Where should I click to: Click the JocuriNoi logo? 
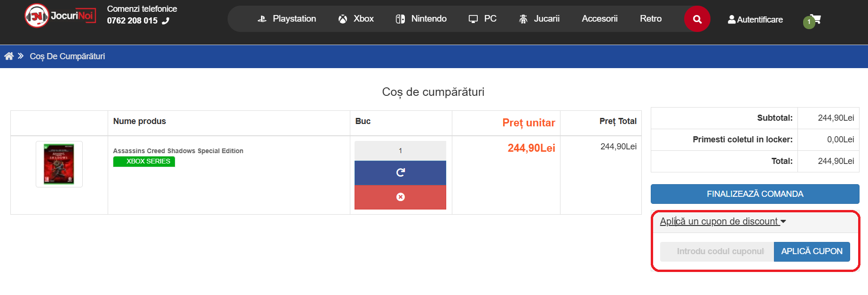click(x=60, y=16)
